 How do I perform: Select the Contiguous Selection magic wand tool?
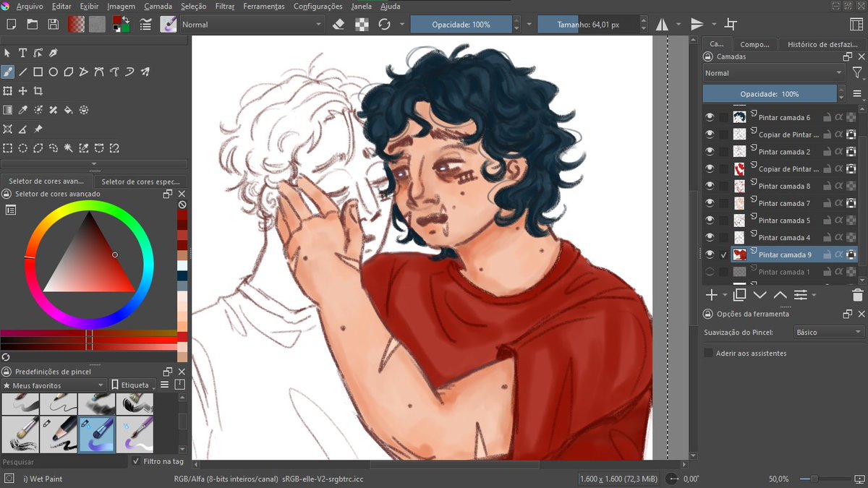68,148
